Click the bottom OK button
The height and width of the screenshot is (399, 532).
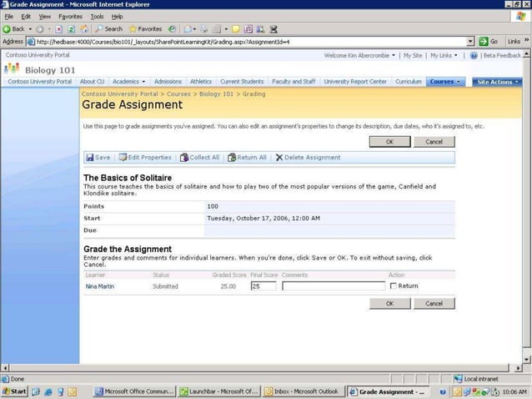[x=390, y=304]
